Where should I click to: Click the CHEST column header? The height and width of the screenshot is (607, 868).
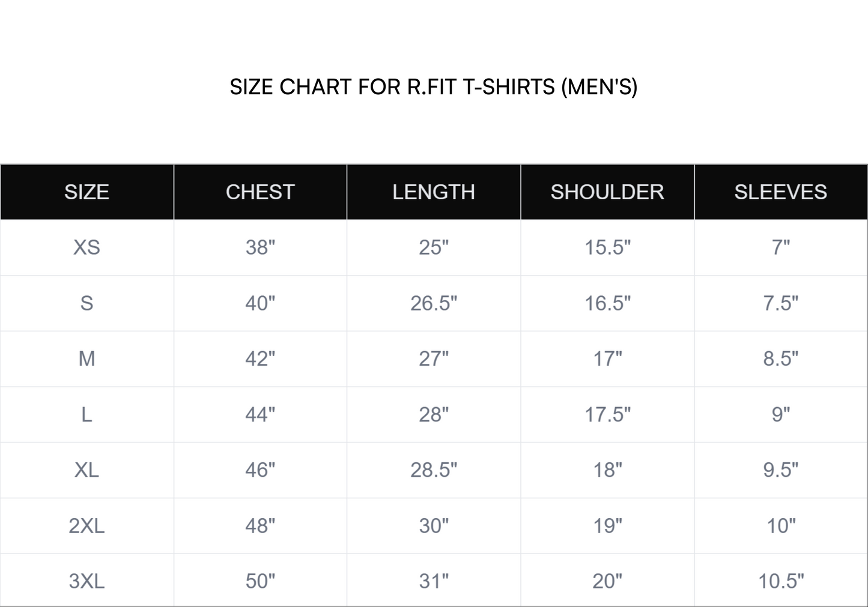pos(260,192)
